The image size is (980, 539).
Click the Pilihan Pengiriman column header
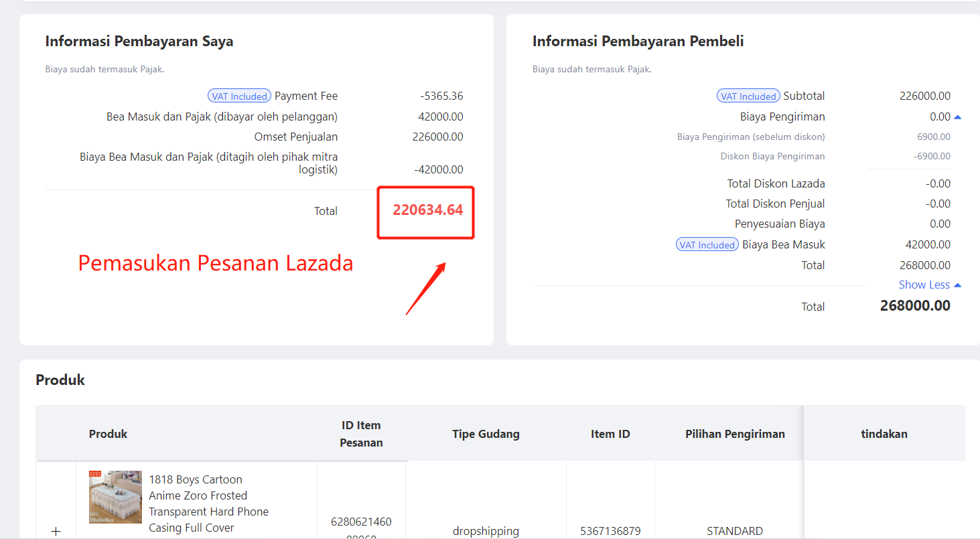tap(735, 434)
